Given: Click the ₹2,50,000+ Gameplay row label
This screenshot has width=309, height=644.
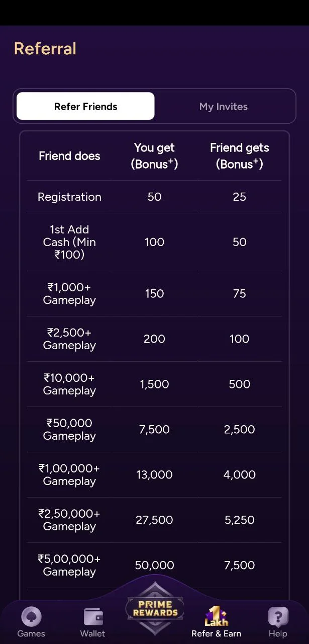Looking at the screenshot, I should tap(69, 520).
